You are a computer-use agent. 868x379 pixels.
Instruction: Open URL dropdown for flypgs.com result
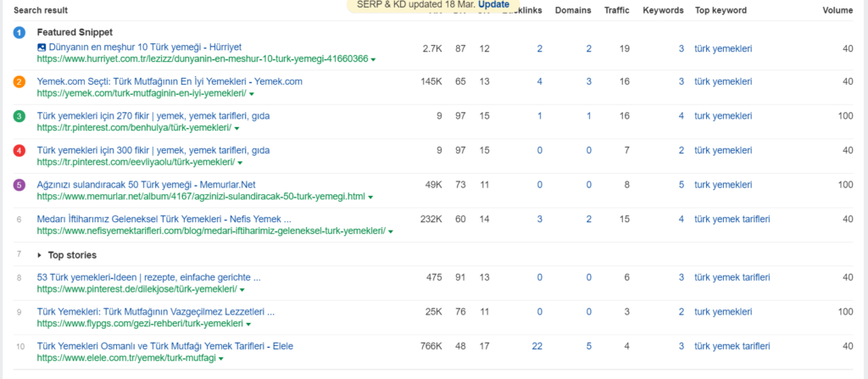[x=248, y=324]
